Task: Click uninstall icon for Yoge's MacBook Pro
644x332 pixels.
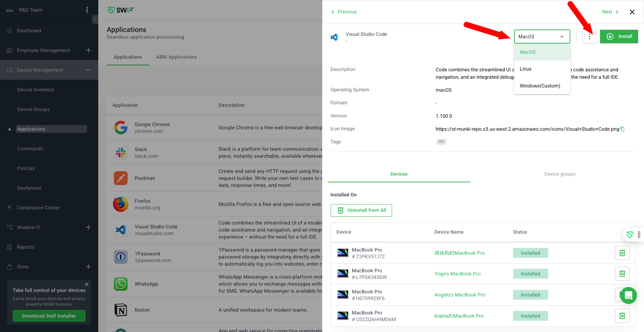Action: (x=622, y=274)
